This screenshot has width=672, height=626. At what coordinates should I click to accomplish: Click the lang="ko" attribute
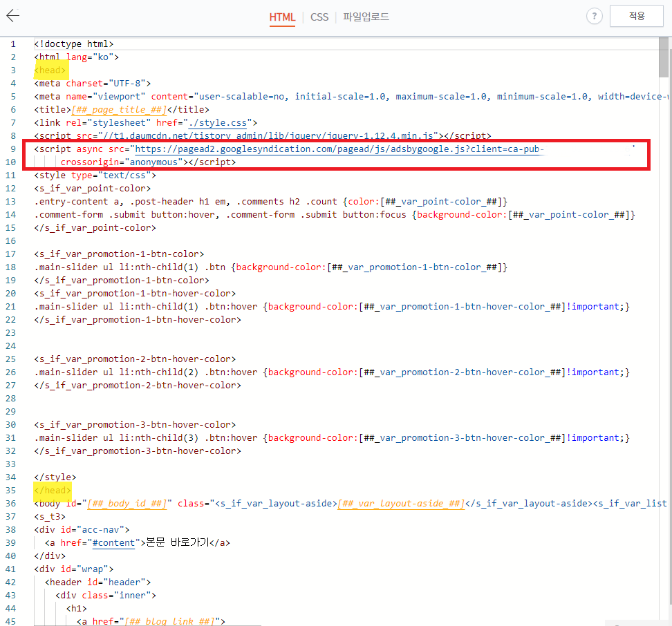point(90,57)
